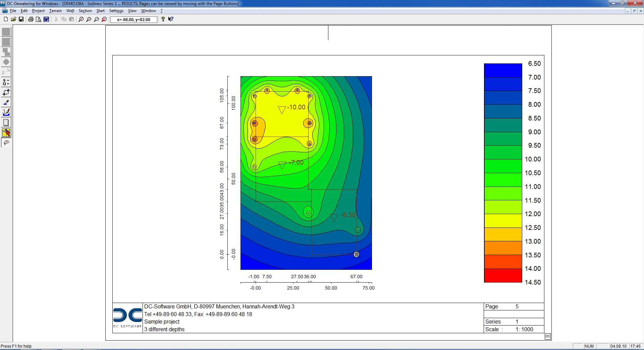Export to Word using the W icon
The height and width of the screenshot is (350, 644).
click(46, 19)
